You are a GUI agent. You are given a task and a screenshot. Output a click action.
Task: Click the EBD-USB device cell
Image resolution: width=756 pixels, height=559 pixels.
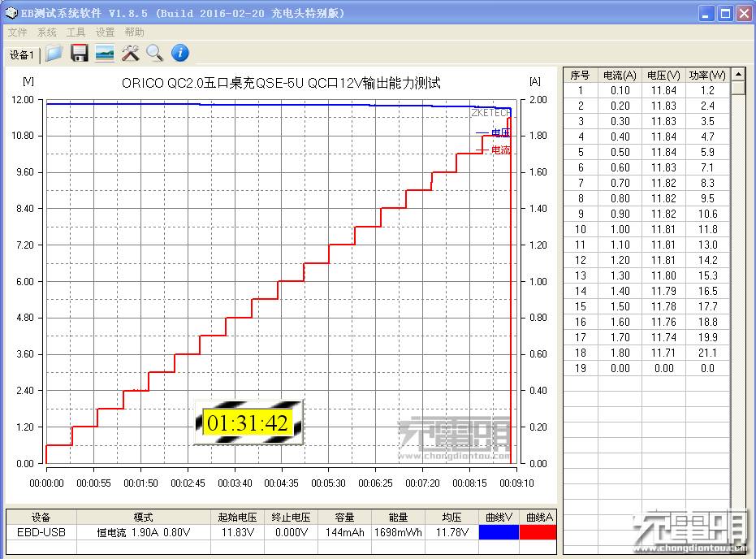coord(41,532)
